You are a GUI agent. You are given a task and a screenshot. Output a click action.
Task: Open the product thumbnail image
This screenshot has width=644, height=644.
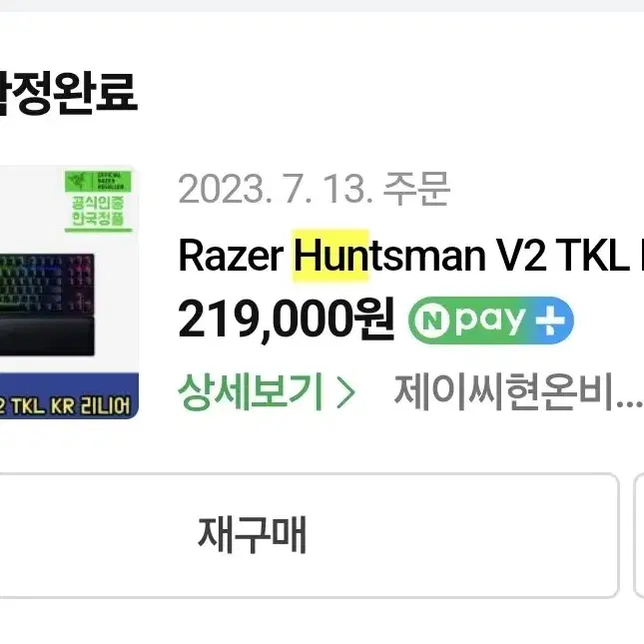pos(69,292)
